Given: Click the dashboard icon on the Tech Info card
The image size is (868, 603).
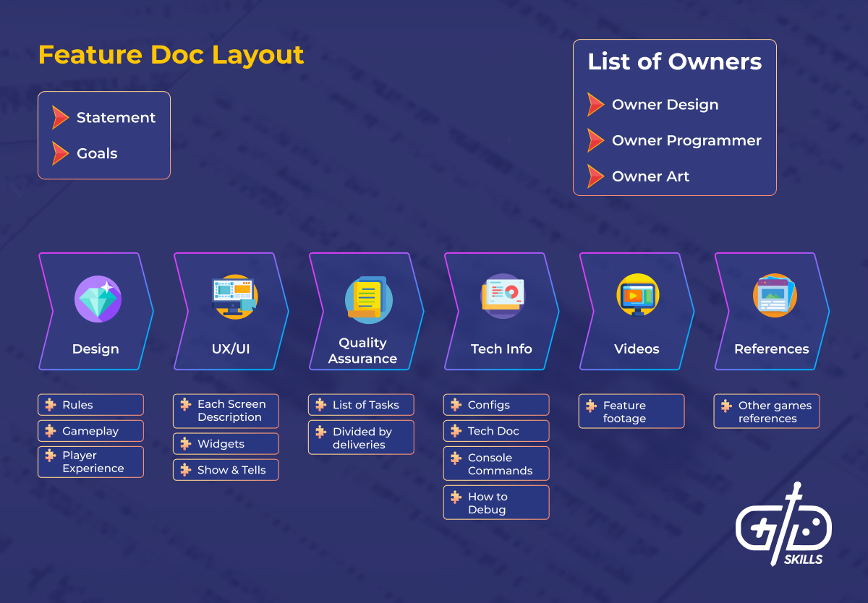Looking at the screenshot, I should coord(501,294).
